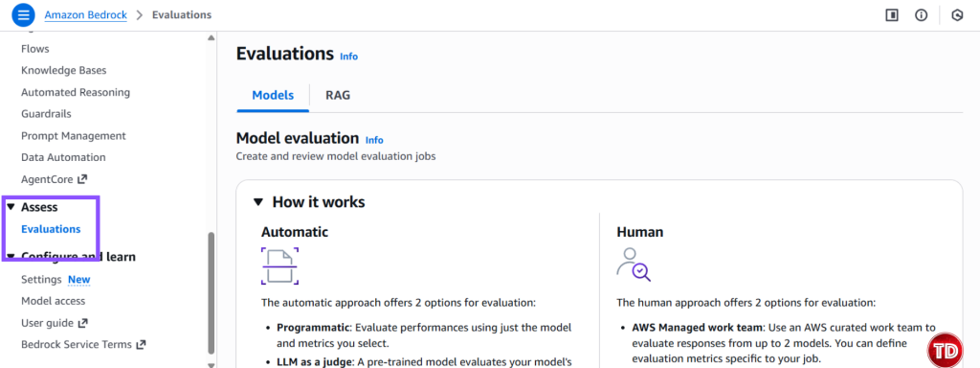
Task: Collapse the How it works section
Action: point(258,202)
